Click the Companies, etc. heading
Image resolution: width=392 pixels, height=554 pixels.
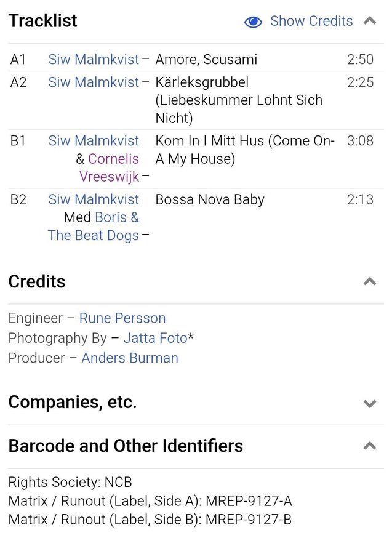coord(73,403)
